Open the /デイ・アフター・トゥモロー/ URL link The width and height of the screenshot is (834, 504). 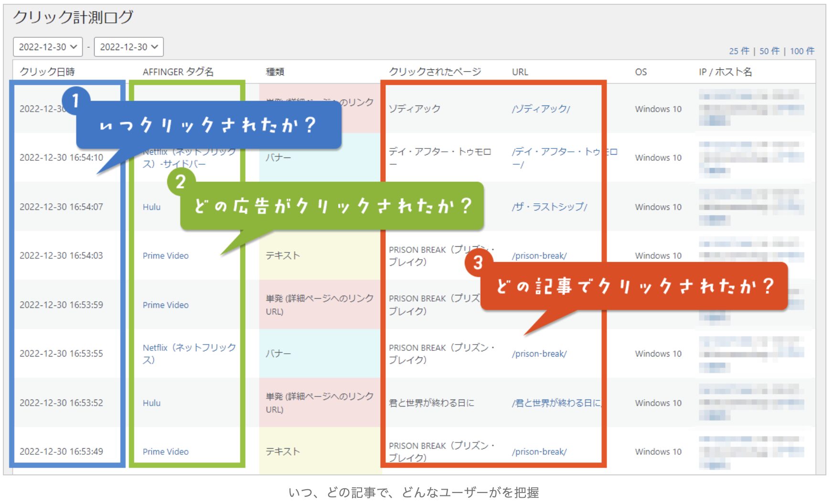pos(565,158)
